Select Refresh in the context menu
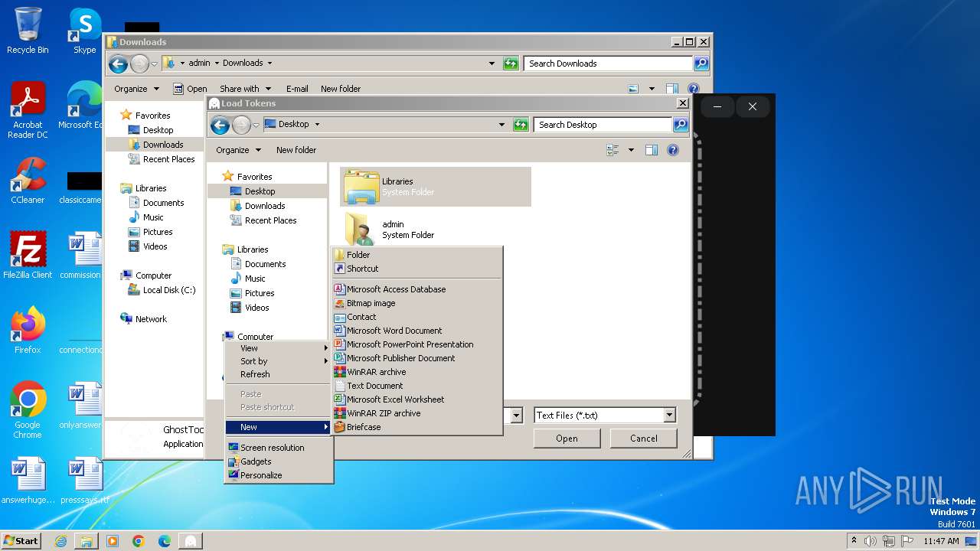The image size is (980, 551). (x=278, y=374)
